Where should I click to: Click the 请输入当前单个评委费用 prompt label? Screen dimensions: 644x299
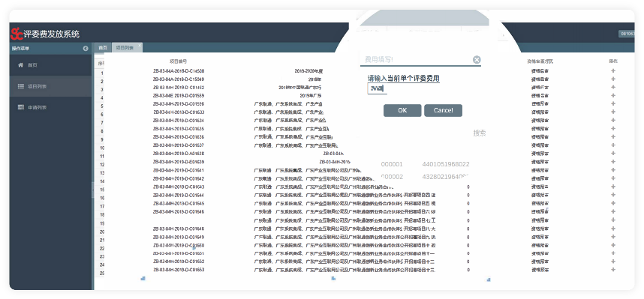[403, 79]
